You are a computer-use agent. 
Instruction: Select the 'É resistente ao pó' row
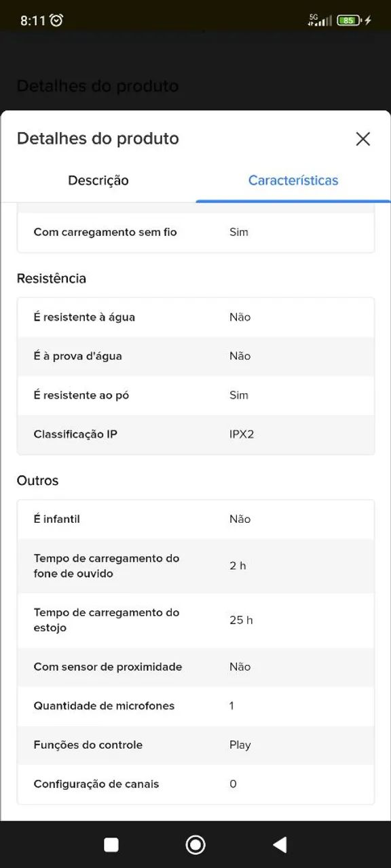195,395
